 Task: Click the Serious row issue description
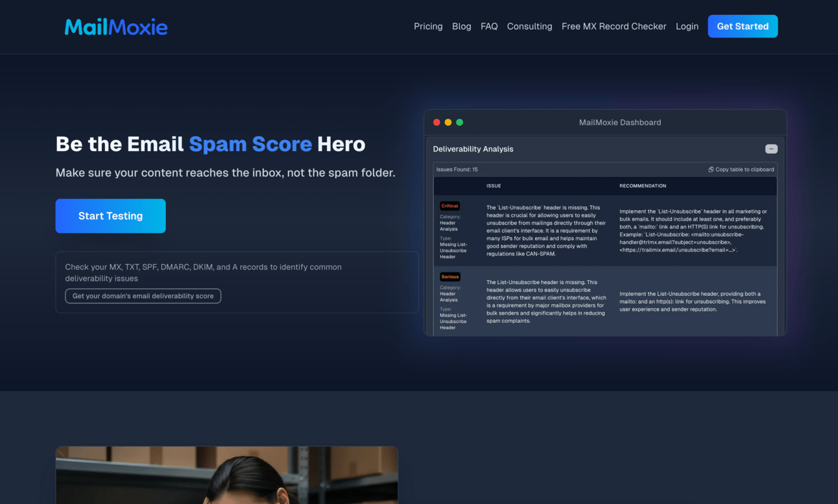click(x=546, y=302)
